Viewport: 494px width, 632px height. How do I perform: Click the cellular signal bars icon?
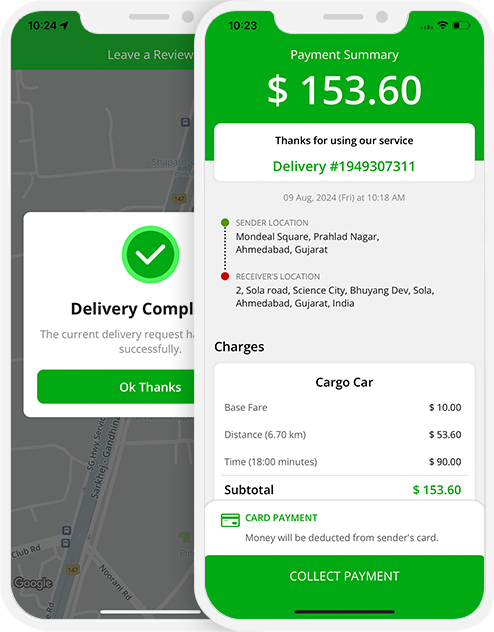427,27
